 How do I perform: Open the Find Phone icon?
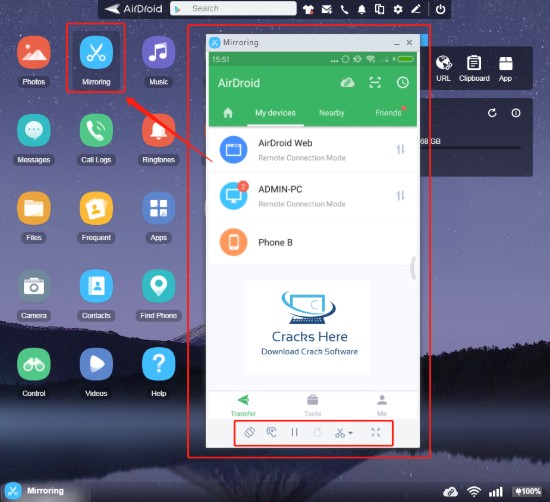(x=159, y=286)
